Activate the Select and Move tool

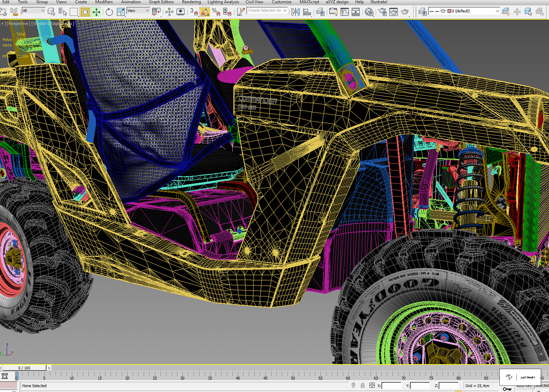point(96,12)
